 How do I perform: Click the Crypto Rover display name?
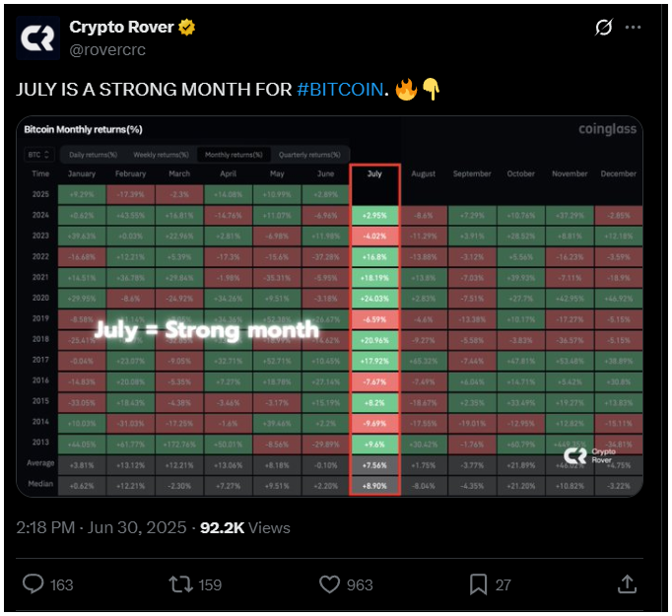pyautogui.click(x=121, y=27)
